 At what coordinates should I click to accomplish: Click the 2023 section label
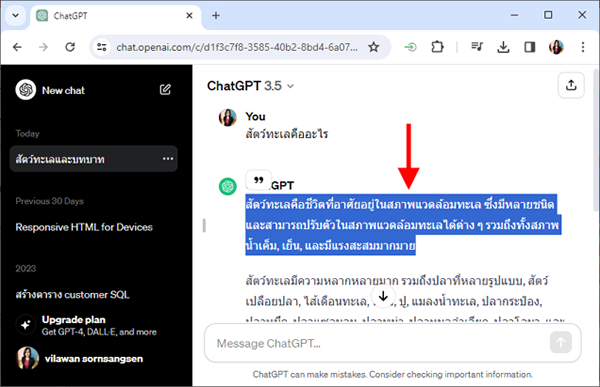(26, 268)
